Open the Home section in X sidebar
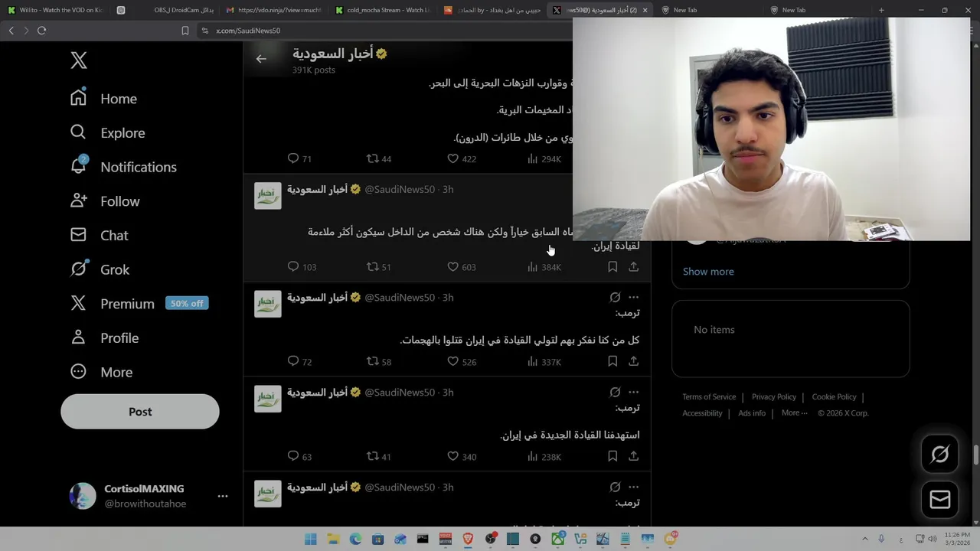 [x=103, y=99]
